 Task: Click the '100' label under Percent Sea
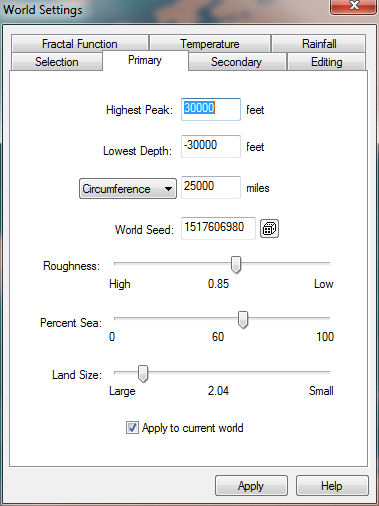tap(325, 337)
